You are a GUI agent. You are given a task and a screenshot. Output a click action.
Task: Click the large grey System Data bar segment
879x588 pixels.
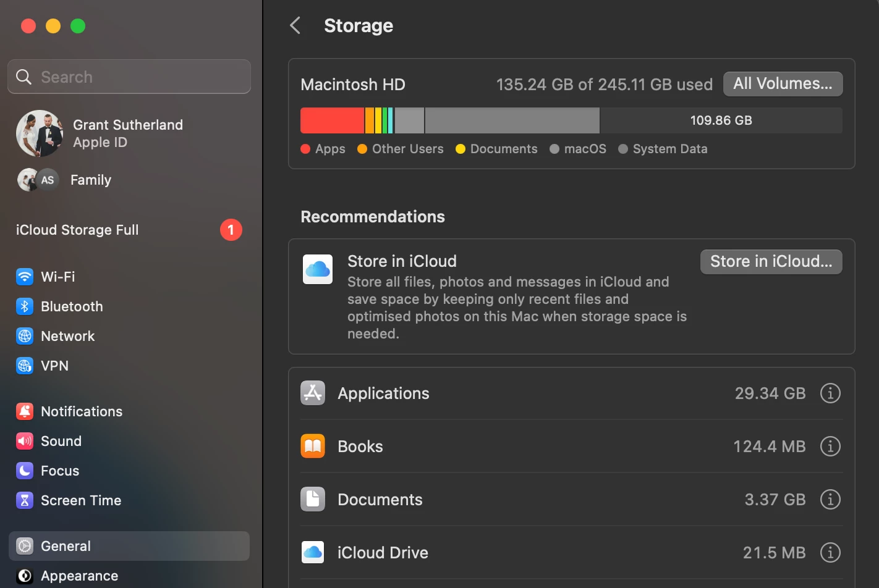512,120
